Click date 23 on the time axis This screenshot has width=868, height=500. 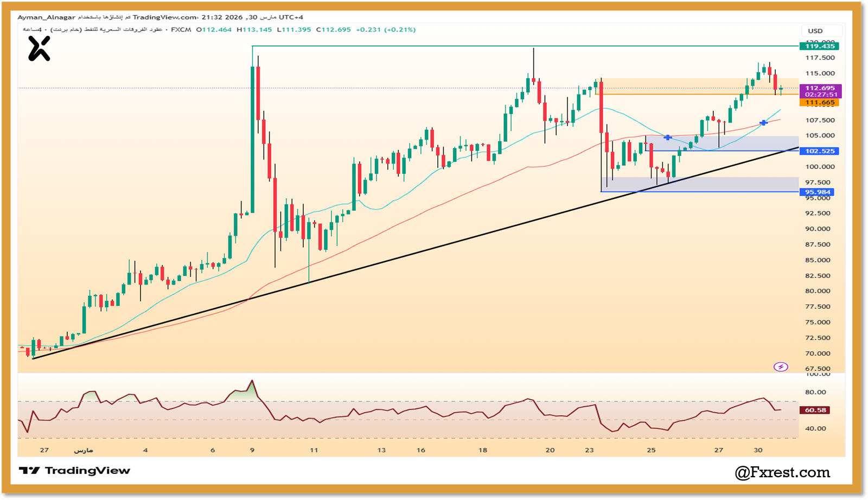[x=589, y=450]
